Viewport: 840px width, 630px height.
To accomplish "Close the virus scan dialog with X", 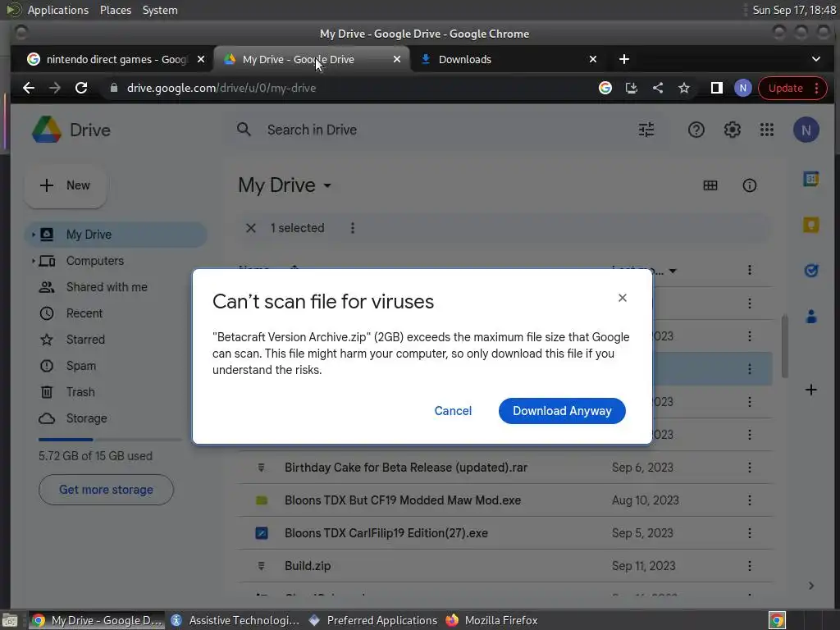I will tap(622, 298).
